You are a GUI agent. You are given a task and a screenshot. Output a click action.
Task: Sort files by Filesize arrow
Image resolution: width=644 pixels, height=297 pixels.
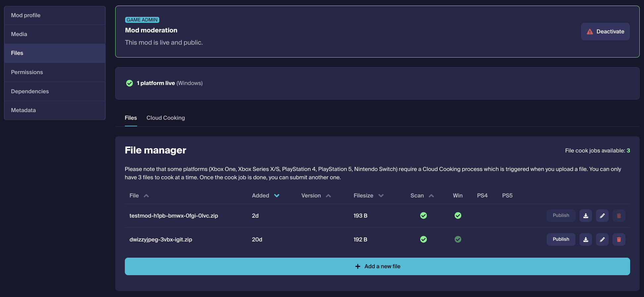click(x=381, y=196)
